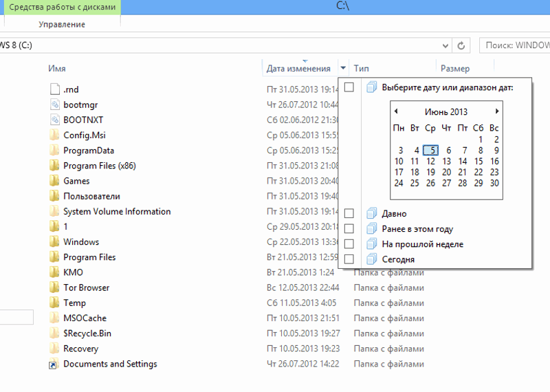Toggle the 'Ранее в этом году' checkbox
Image resolution: width=550 pixels, height=392 pixels.
click(349, 229)
